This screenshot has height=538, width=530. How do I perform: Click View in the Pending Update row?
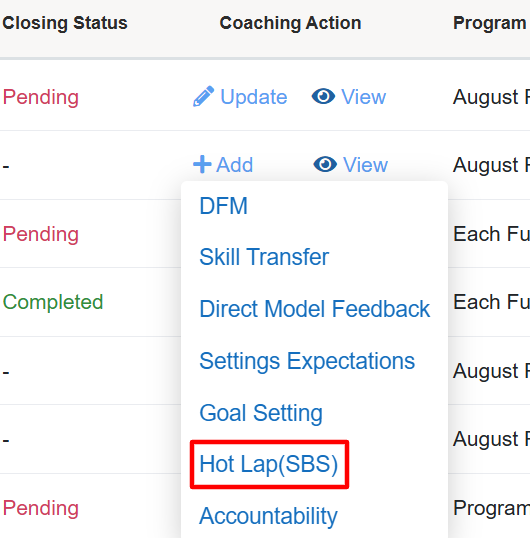363,97
